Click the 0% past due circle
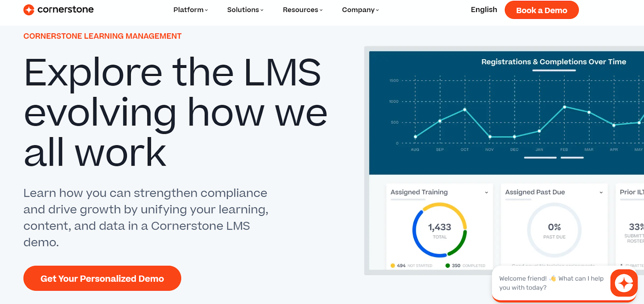Viewport: 644px width, 304px height. click(x=554, y=230)
